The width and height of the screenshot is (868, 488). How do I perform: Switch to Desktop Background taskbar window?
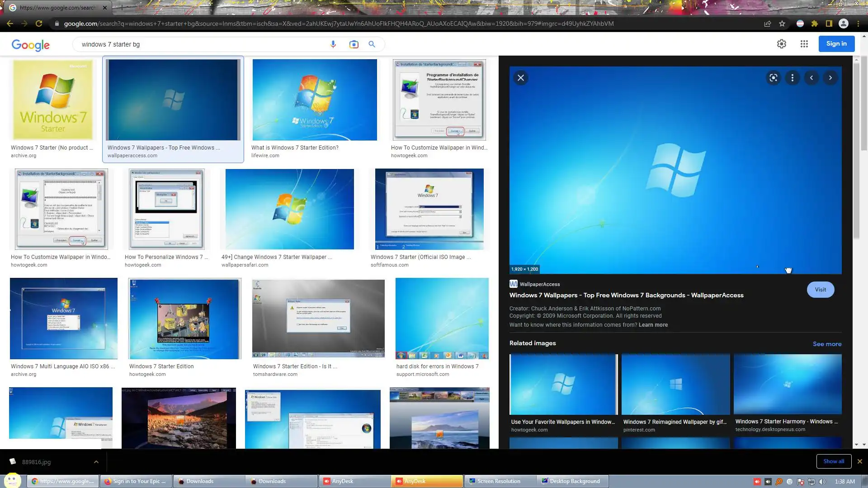574,481
